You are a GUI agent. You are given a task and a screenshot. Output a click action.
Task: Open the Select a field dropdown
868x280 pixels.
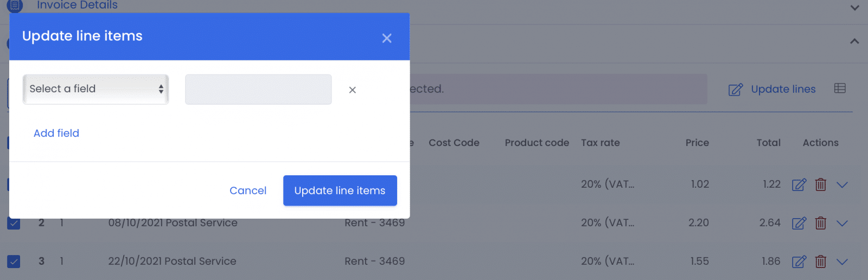tap(95, 89)
